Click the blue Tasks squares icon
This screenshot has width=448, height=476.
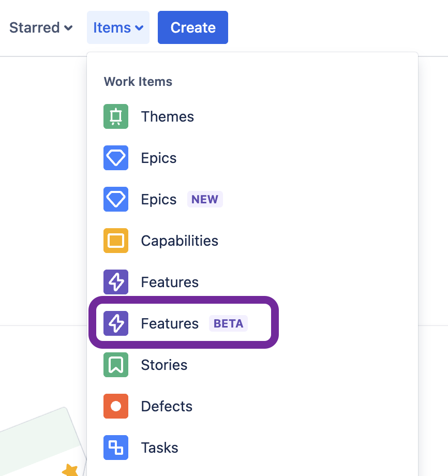coord(116,448)
